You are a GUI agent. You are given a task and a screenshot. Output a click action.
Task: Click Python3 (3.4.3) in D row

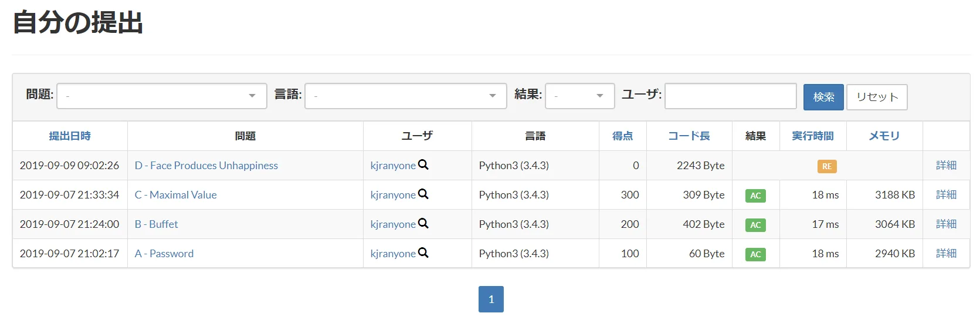tap(514, 166)
